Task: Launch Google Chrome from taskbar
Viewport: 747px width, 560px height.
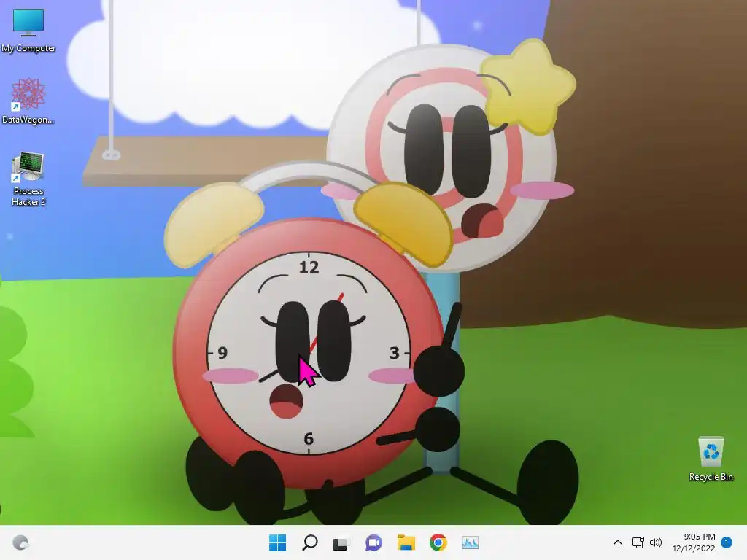Action: pyautogui.click(x=438, y=542)
